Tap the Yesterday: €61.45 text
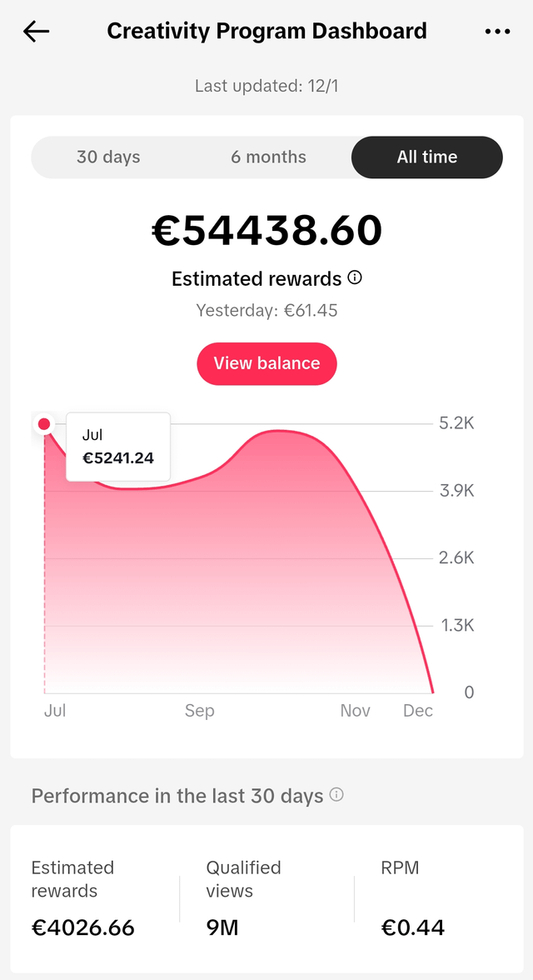The width and height of the screenshot is (533, 980). coord(266,311)
